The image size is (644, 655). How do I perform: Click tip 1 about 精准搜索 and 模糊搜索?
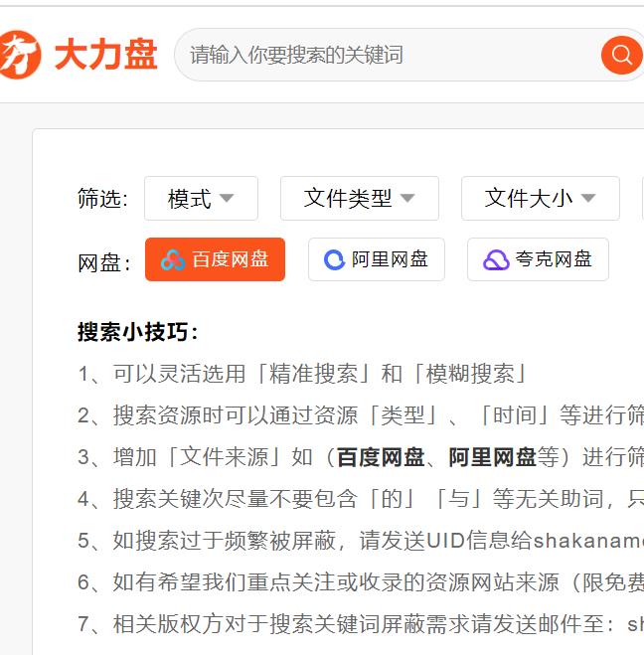303,374
